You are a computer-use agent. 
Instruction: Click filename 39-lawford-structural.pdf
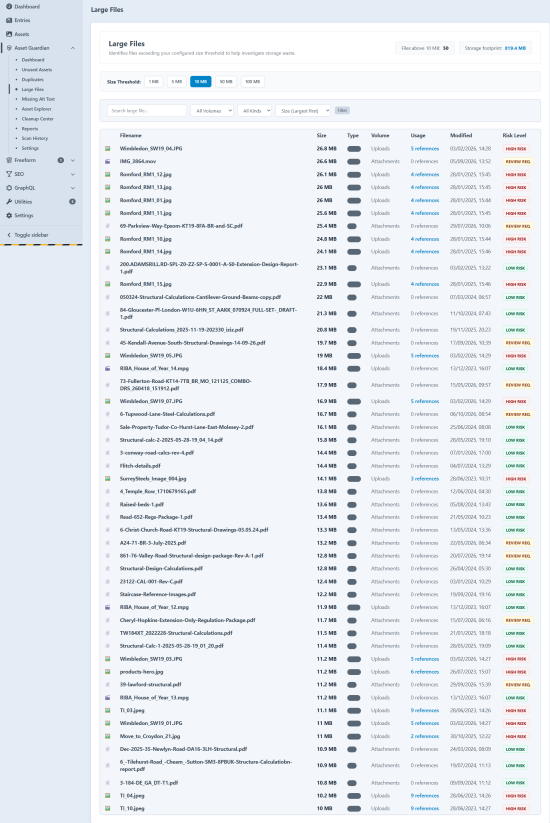click(150, 684)
